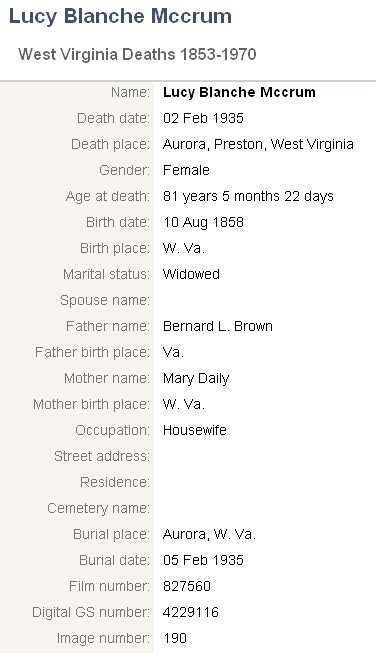Image resolution: width=391 pixels, height=653 pixels.
Task: Click the Cemetery name field label
Action: 98,508
